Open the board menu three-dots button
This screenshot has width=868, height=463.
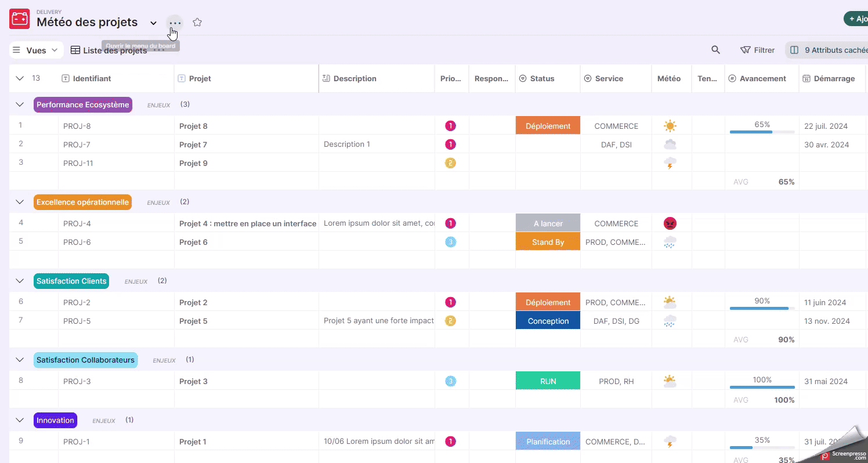click(175, 23)
